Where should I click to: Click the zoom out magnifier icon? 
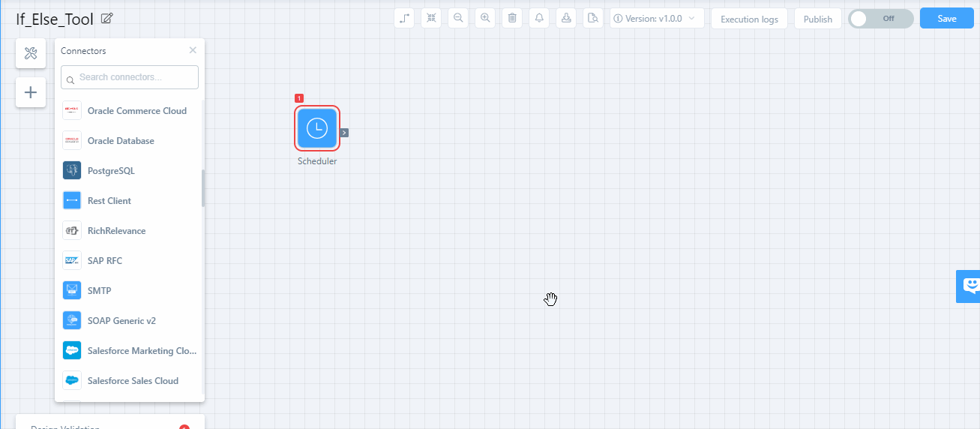(x=458, y=19)
